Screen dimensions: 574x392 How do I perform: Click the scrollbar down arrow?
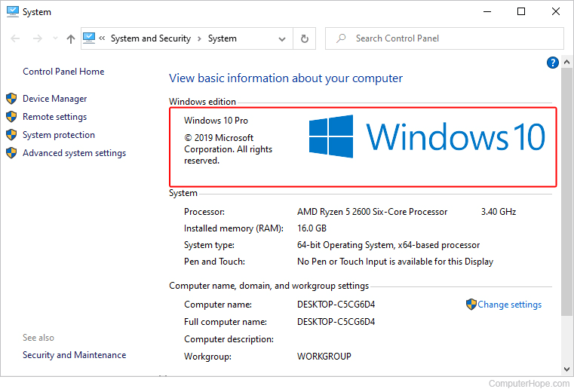(566, 369)
